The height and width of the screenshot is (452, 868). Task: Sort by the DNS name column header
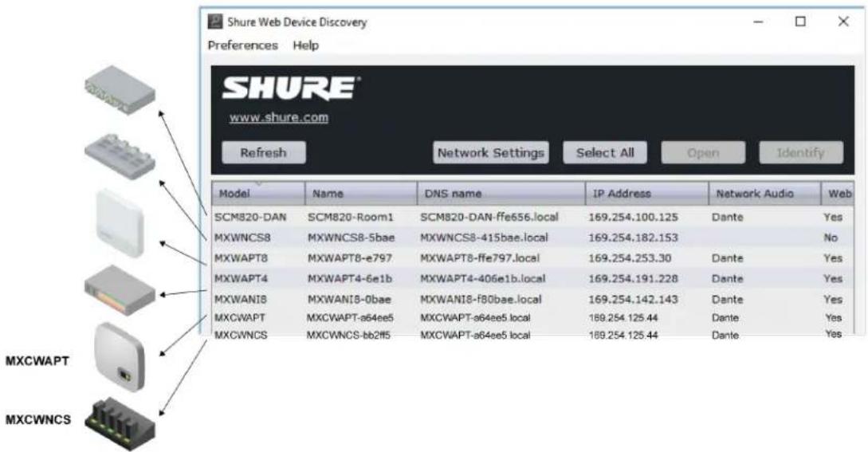(x=501, y=194)
